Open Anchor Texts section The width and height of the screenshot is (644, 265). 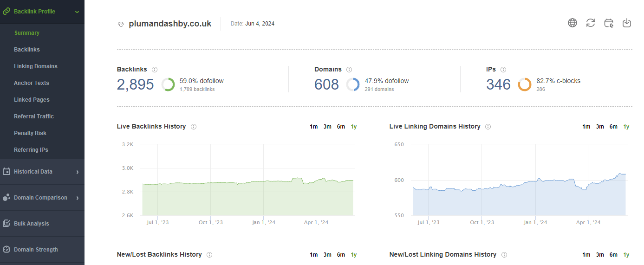[32, 83]
